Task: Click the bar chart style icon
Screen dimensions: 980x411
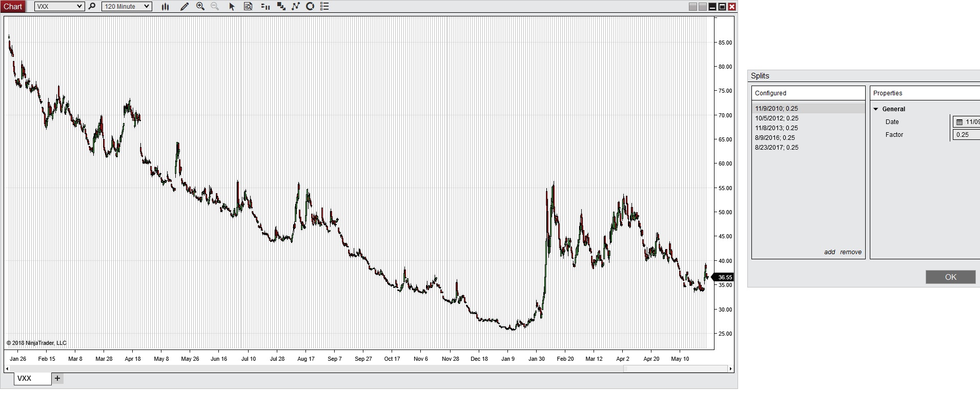Action: click(x=165, y=6)
